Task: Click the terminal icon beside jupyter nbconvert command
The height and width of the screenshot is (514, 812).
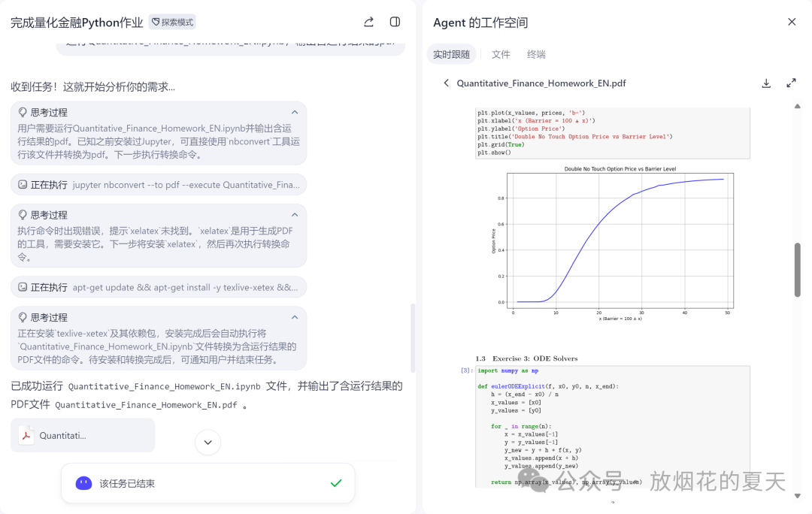Action: pos(23,185)
